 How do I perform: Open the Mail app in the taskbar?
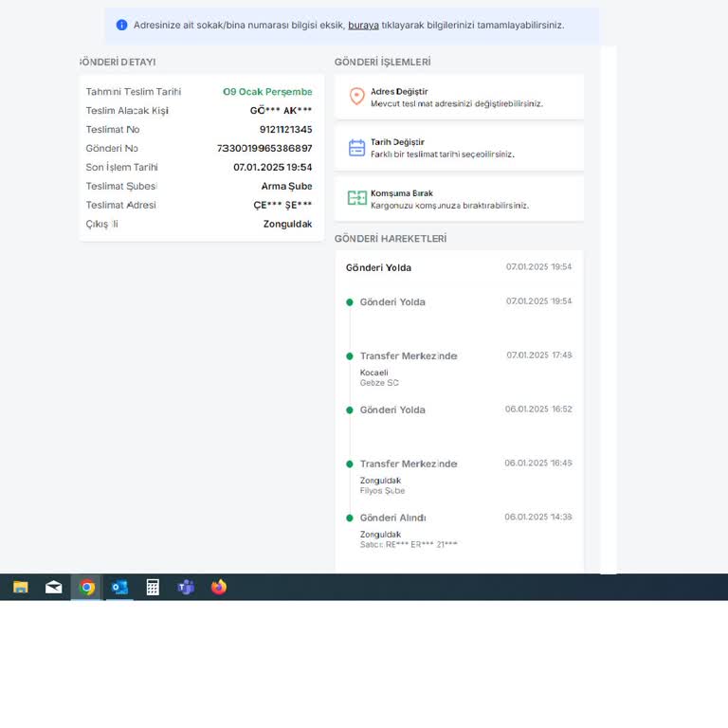coord(54,587)
